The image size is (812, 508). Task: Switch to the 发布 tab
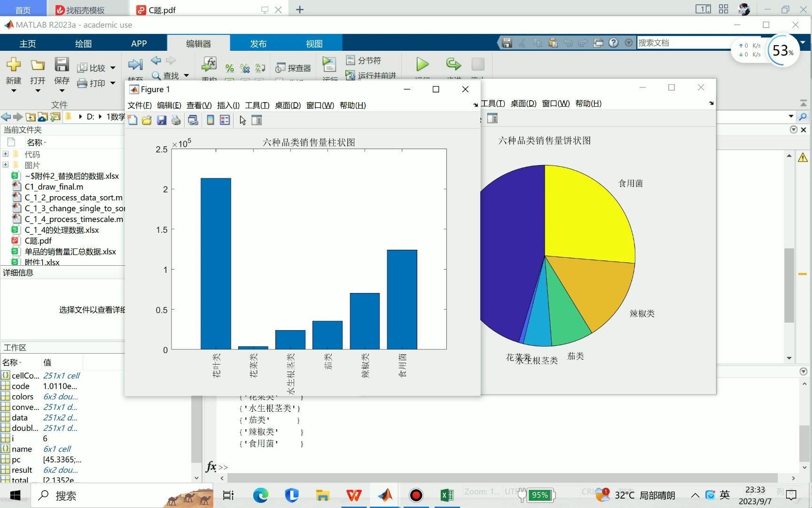coord(258,43)
